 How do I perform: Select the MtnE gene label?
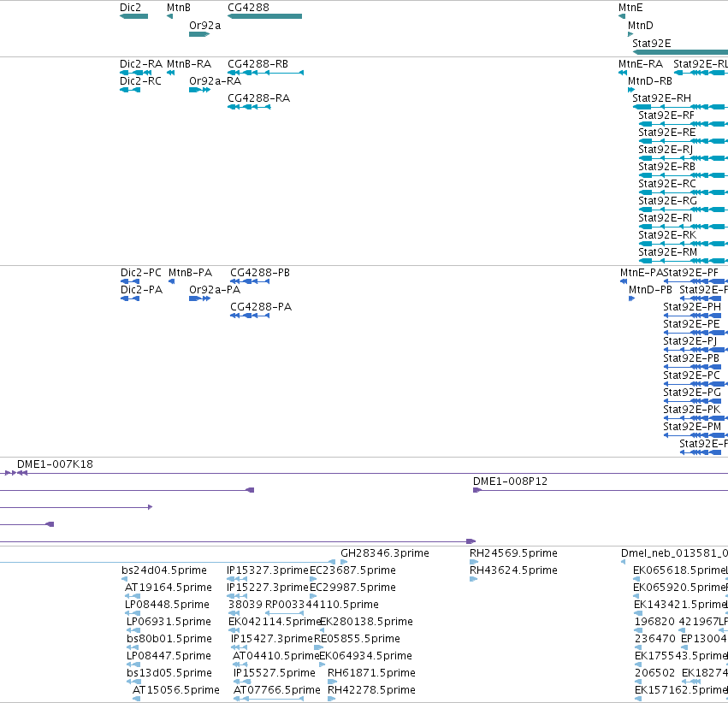(630, 8)
